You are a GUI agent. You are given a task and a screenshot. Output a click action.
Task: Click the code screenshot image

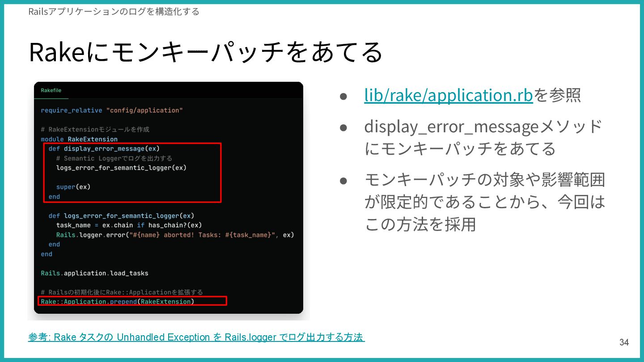click(x=169, y=198)
